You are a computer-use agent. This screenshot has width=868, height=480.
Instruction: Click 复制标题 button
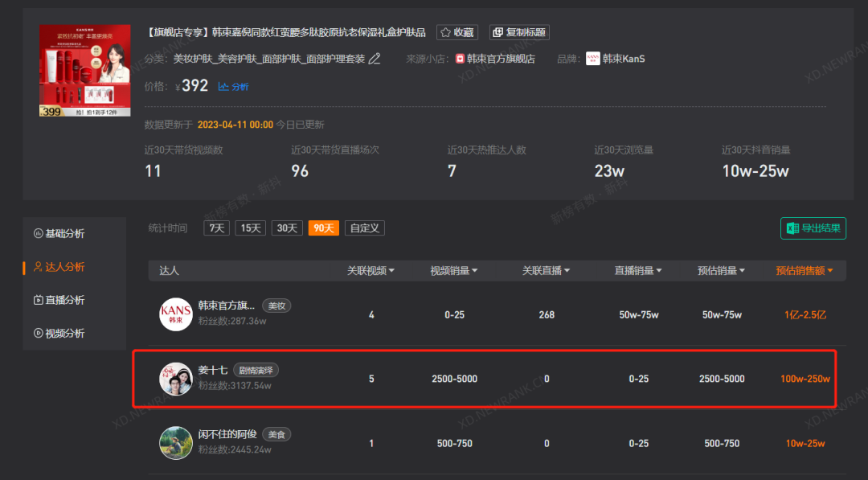pos(519,32)
